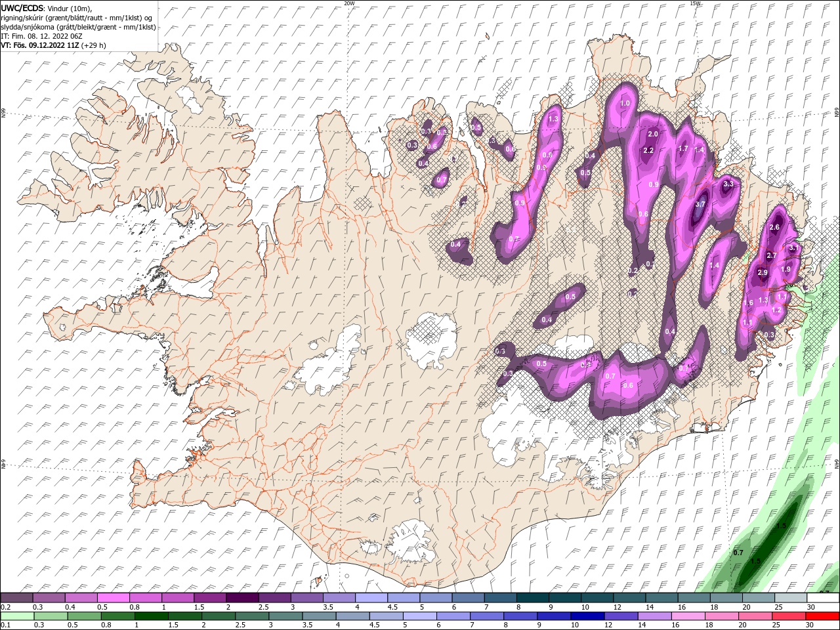The width and height of the screenshot is (840, 630).
Task: Click the top legend swatch between 0.2 and 0.3
Action: [17, 598]
